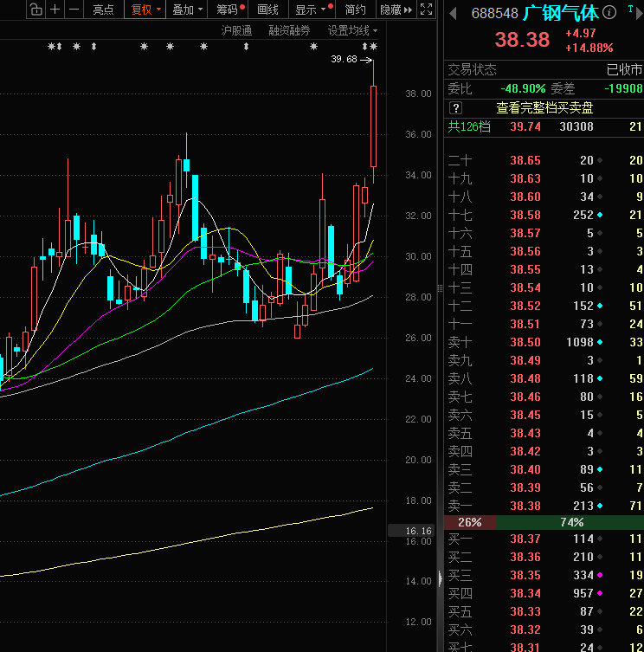Click 74% green portion of ratio bar
644x652 pixels.
point(570,522)
